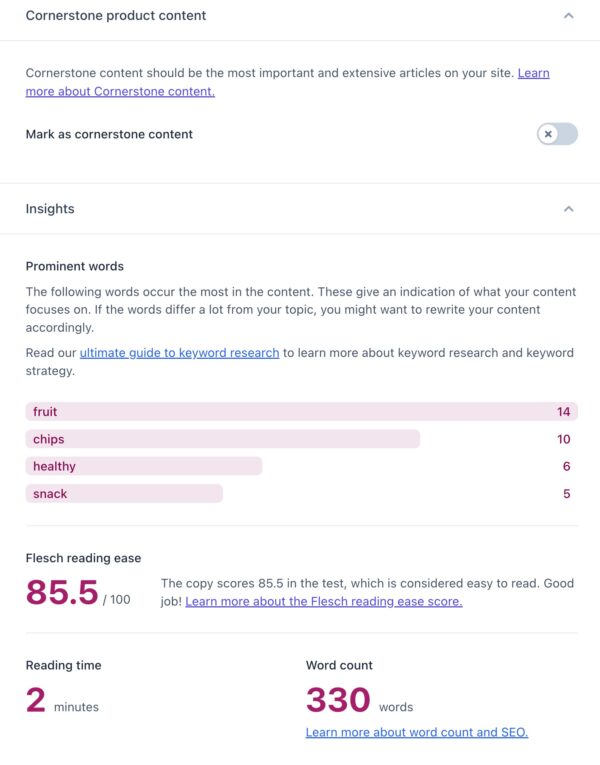The image size is (600, 765).
Task: Click the 'chips' prominent word bar
Action: [222, 439]
